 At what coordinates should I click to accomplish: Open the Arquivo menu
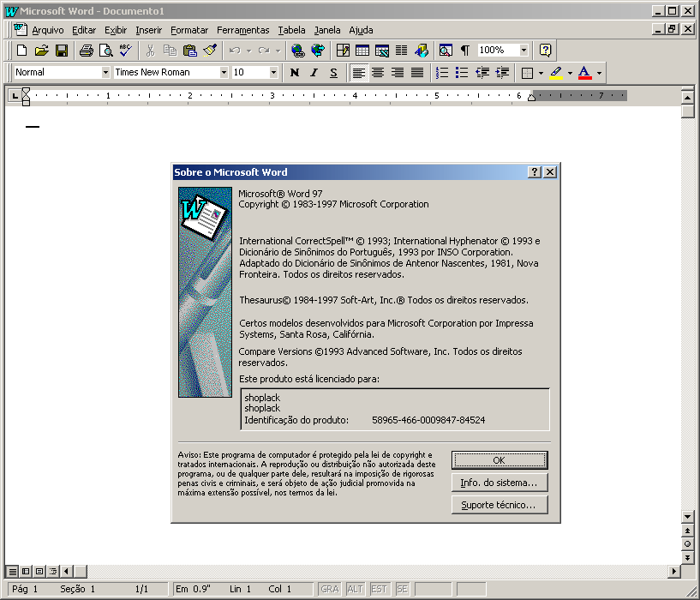(48, 30)
